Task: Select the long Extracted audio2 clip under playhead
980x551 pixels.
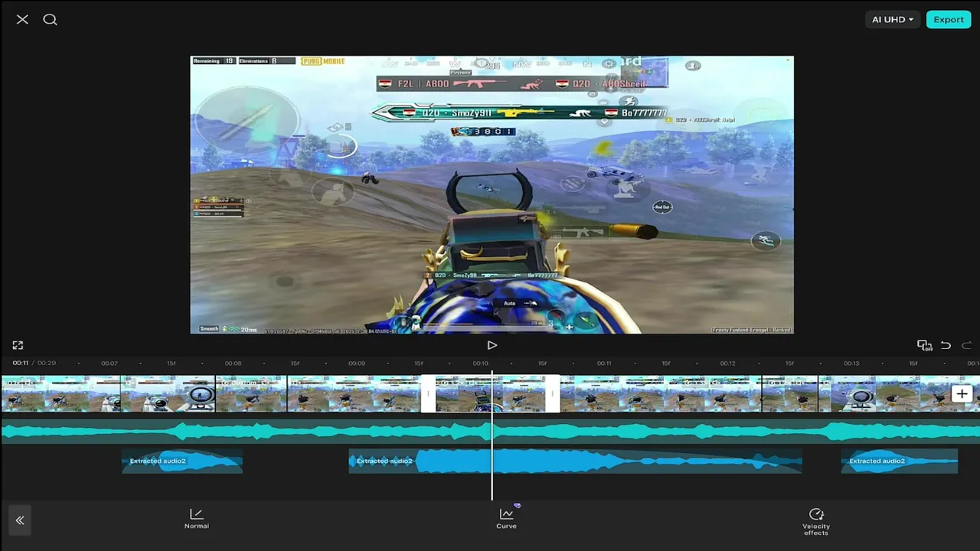Action: point(575,461)
